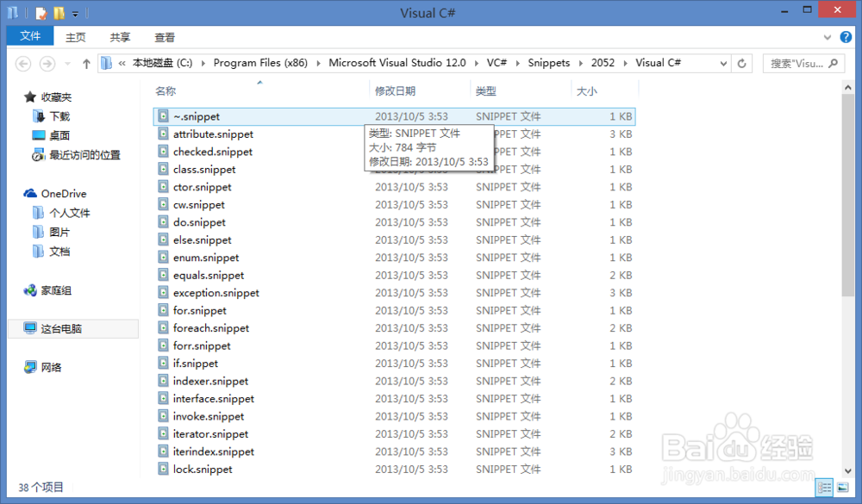Select the attribute.snippet file icon

point(163,134)
